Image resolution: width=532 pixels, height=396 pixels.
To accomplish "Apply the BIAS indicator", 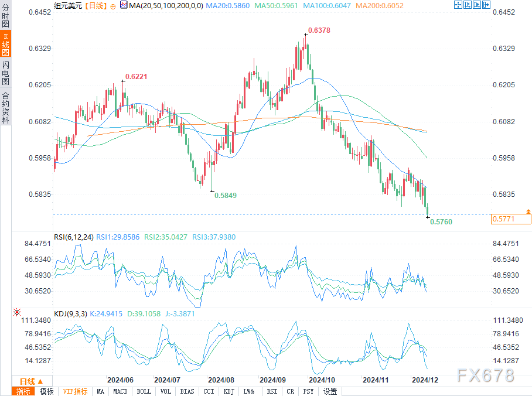I will coord(187,391).
